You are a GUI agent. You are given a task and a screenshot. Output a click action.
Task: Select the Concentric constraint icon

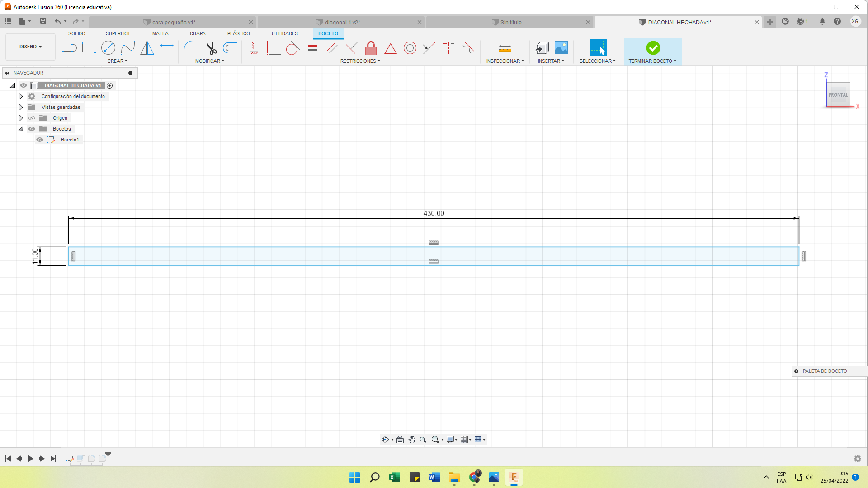[x=410, y=48]
